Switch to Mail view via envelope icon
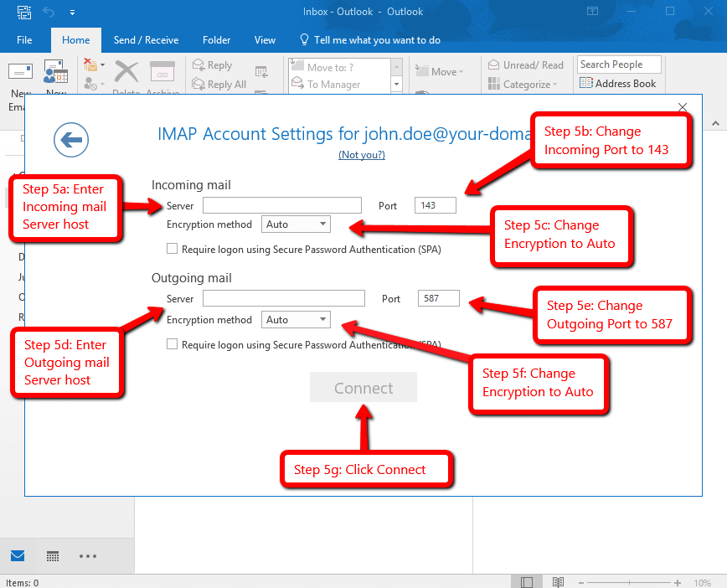This screenshot has height=588, width=727. point(18,555)
